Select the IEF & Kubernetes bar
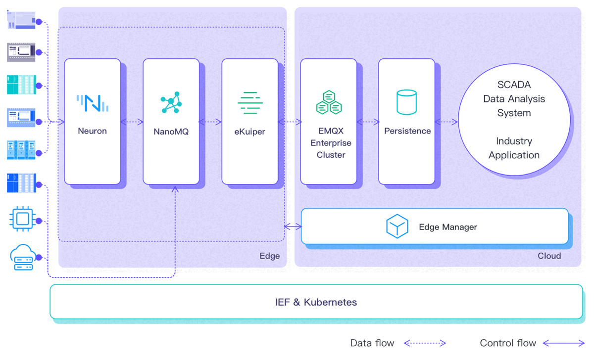 pyautogui.click(x=316, y=302)
